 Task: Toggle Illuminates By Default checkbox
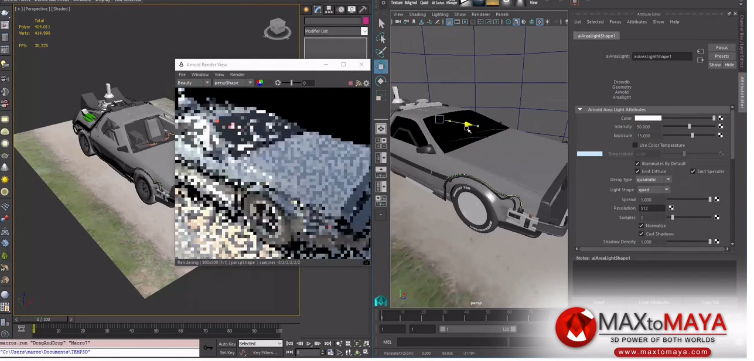(638, 163)
